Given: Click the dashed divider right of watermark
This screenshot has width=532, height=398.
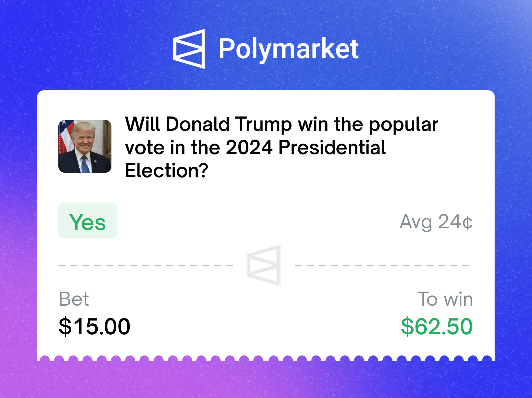Looking at the screenshot, I should click(382, 265).
